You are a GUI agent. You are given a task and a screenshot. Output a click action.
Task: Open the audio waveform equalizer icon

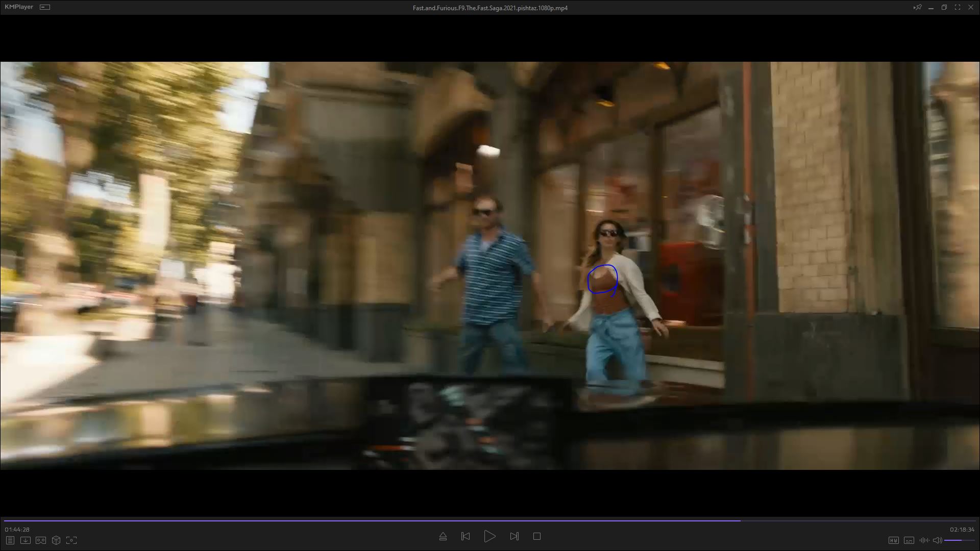[x=924, y=540]
